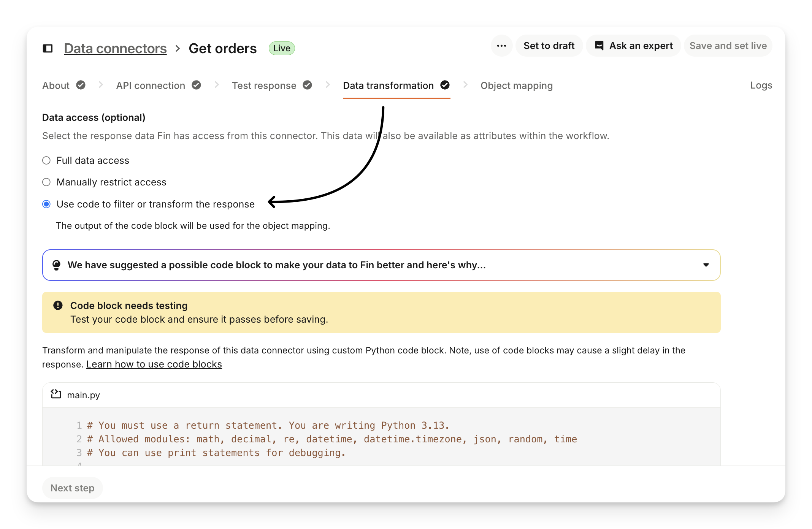Click the chevron before Object mapping step
812x529 pixels.
[465, 85]
